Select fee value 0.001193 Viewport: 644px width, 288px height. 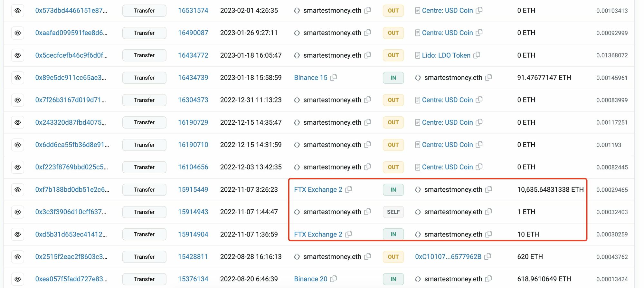click(609, 145)
